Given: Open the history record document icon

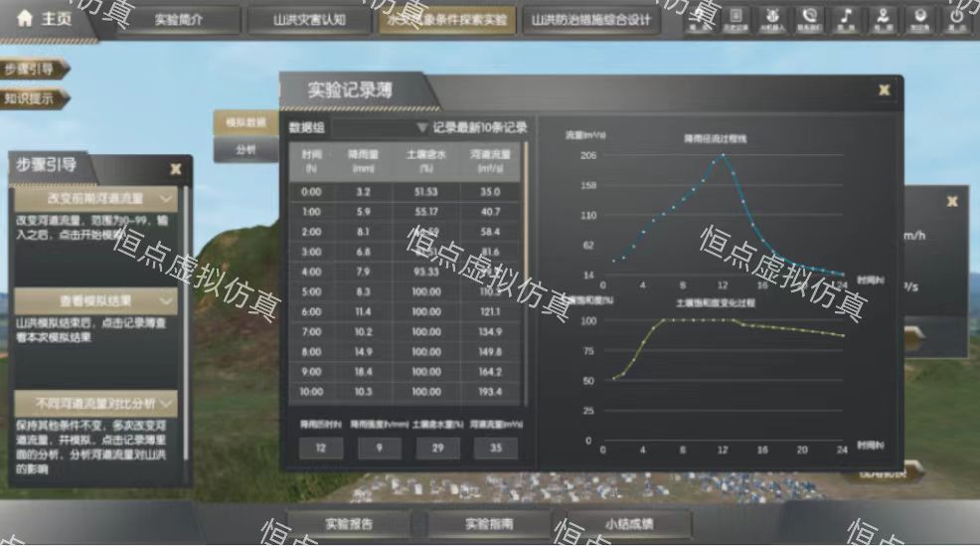Looking at the screenshot, I should 735,17.
